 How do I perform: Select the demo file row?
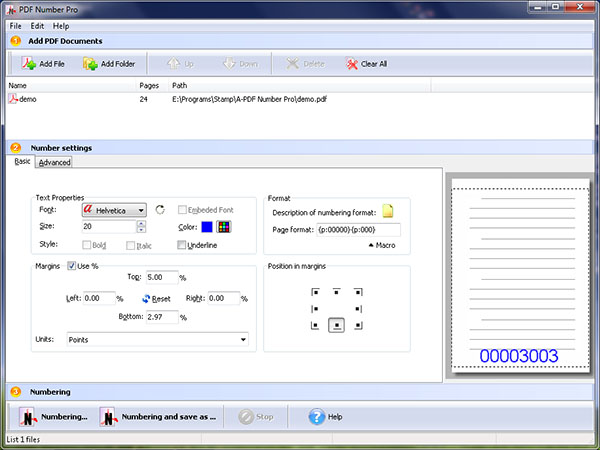click(300, 99)
